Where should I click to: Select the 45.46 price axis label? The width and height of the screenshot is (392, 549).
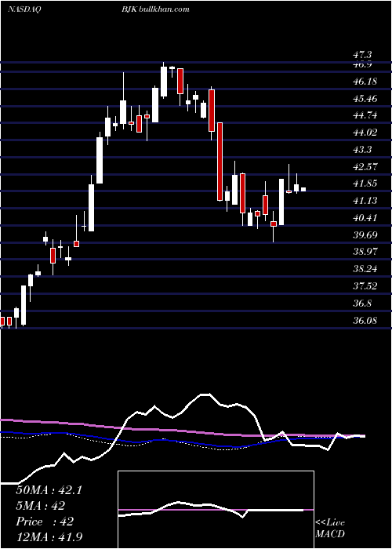365,98
